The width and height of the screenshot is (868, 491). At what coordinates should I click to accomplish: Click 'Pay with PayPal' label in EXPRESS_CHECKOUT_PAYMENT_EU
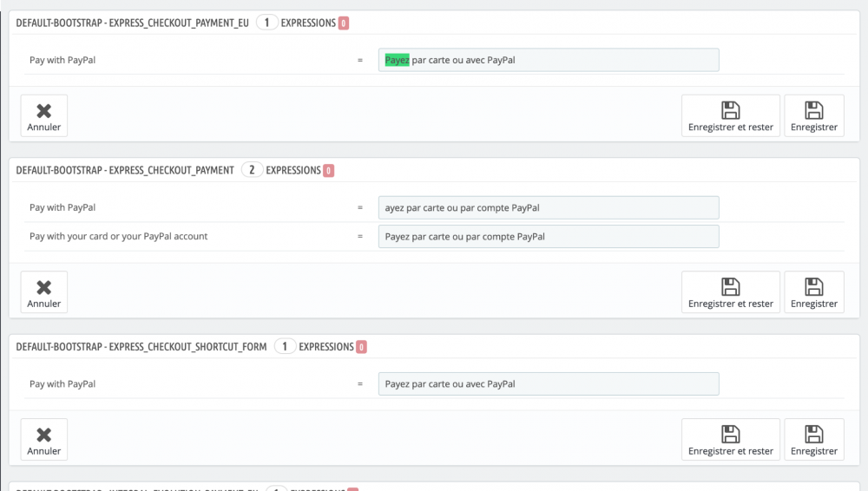[62, 60]
